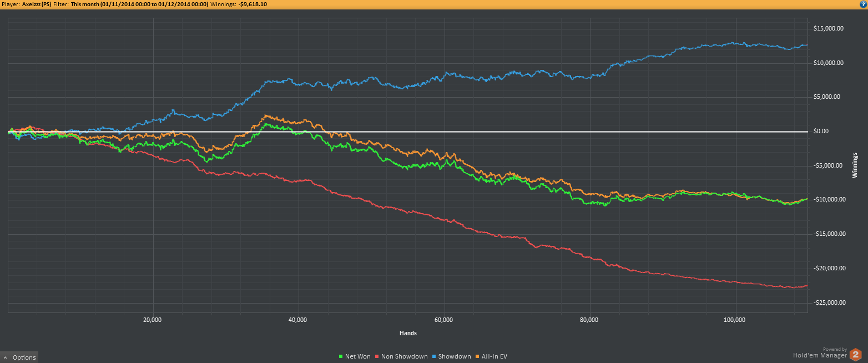The image size is (868, 363).
Task: Click the 40,000 hands axis label
Action: click(x=298, y=320)
